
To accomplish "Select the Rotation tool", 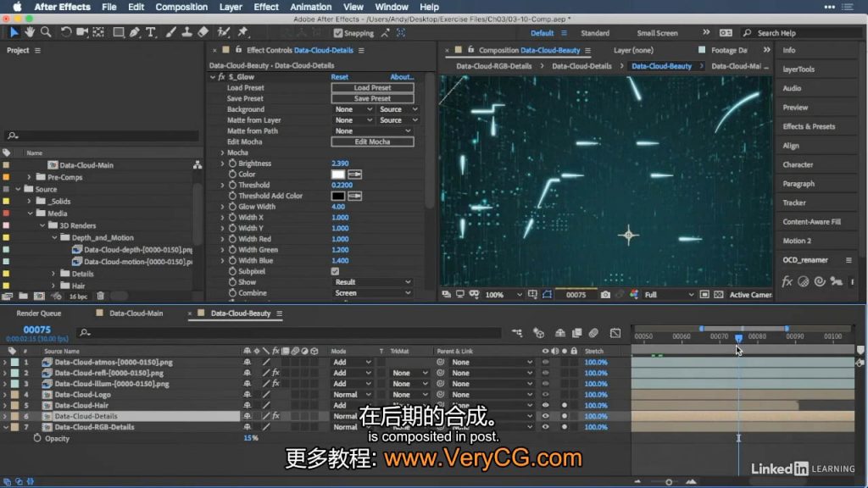I will point(66,32).
